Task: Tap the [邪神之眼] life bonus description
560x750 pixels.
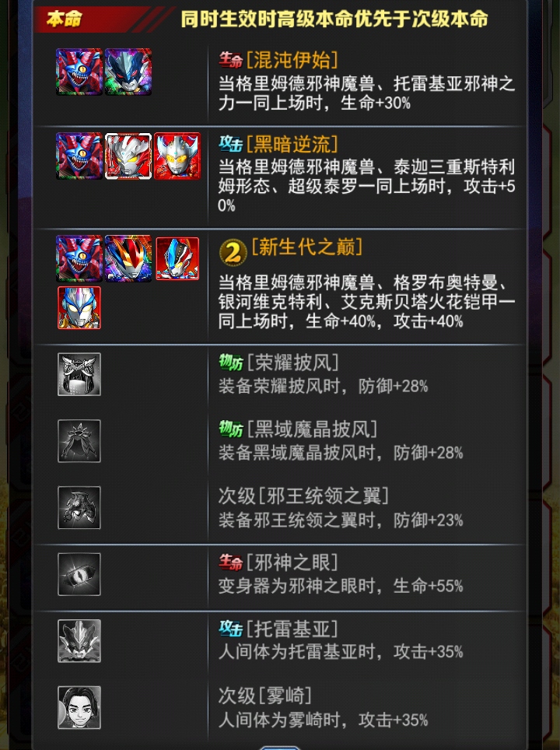Action: pos(341,586)
